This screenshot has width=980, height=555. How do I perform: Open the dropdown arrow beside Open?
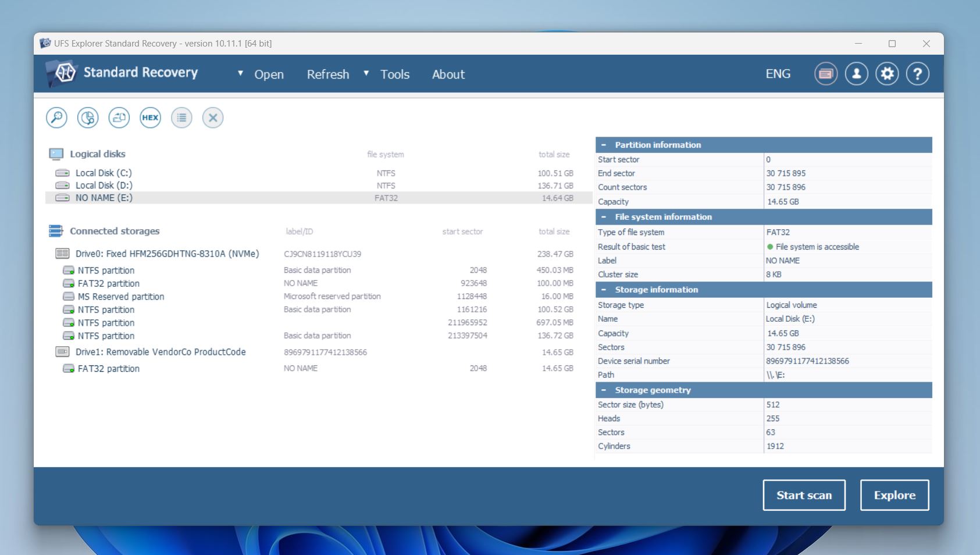click(240, 73)
